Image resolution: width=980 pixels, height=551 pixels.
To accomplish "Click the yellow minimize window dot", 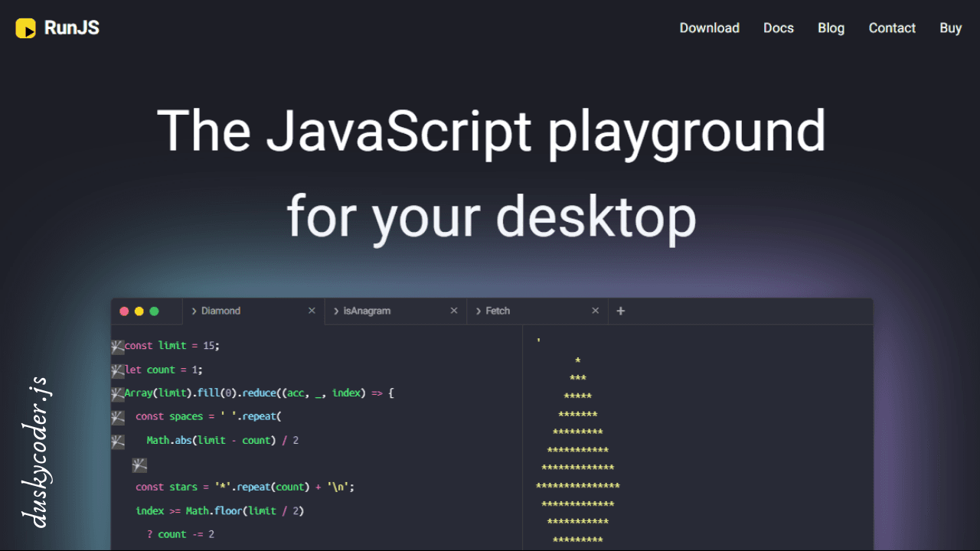I will [139, 311].
